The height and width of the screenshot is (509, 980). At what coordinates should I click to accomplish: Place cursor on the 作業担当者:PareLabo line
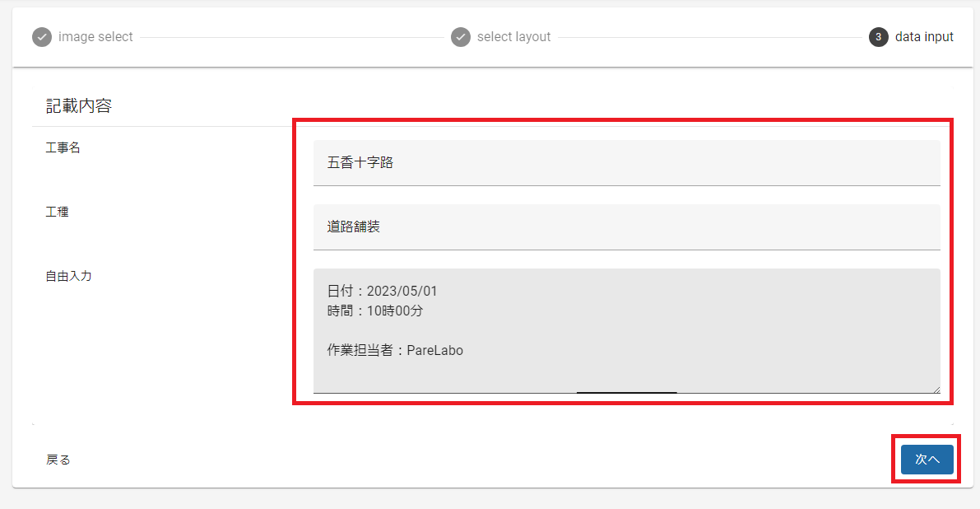[395, 350]
